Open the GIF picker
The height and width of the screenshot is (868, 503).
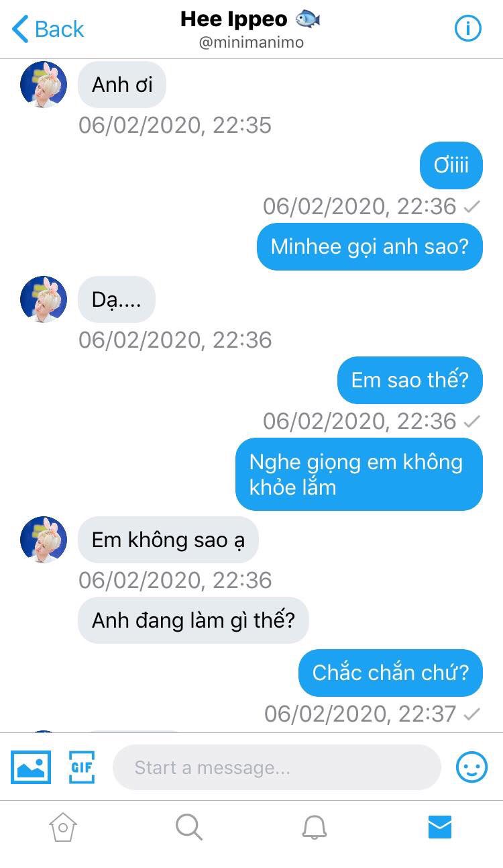82,767
